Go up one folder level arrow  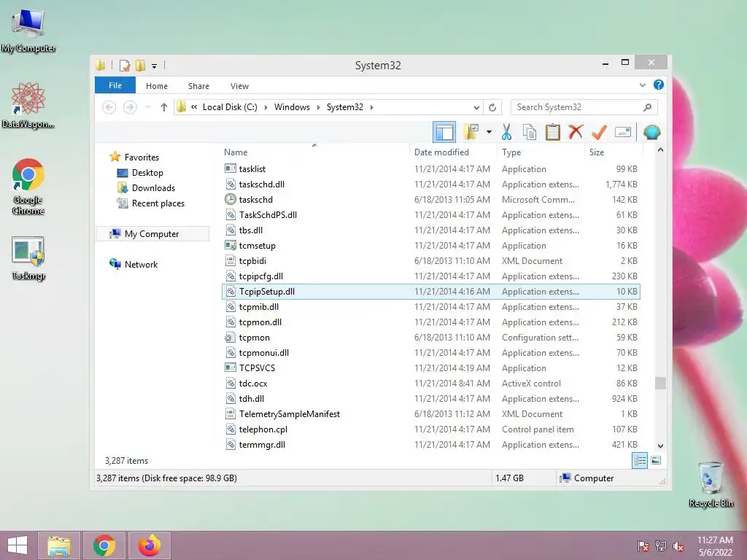(x=164, y=107)
